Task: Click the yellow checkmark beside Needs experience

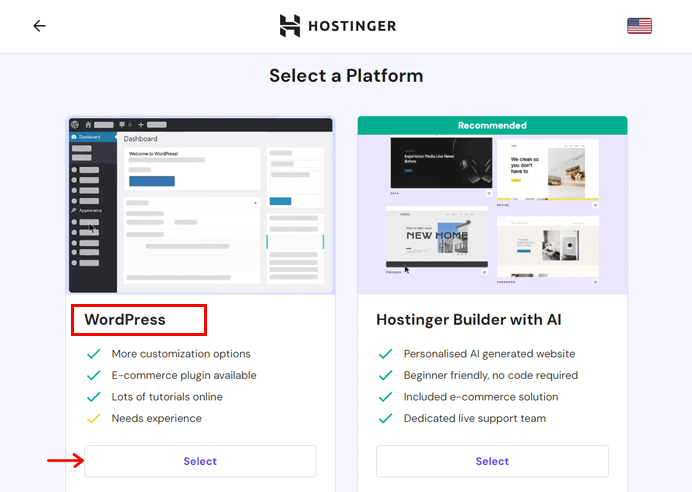Action: coord(94,418)
